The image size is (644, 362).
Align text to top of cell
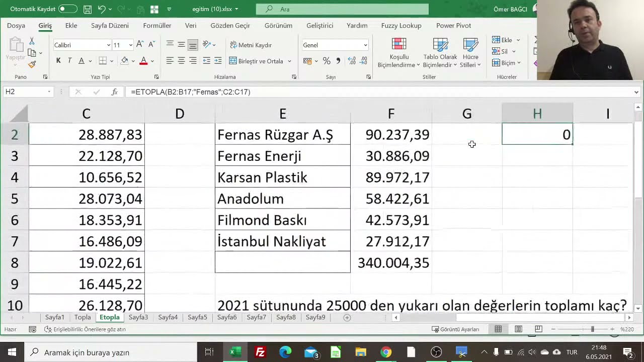coord(170,45)
